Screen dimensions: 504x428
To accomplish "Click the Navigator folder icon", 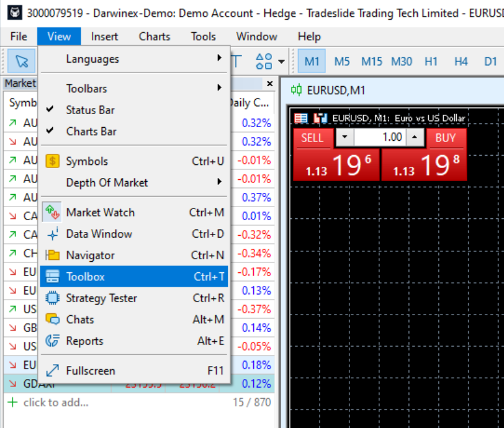I will tap(52, 255).
